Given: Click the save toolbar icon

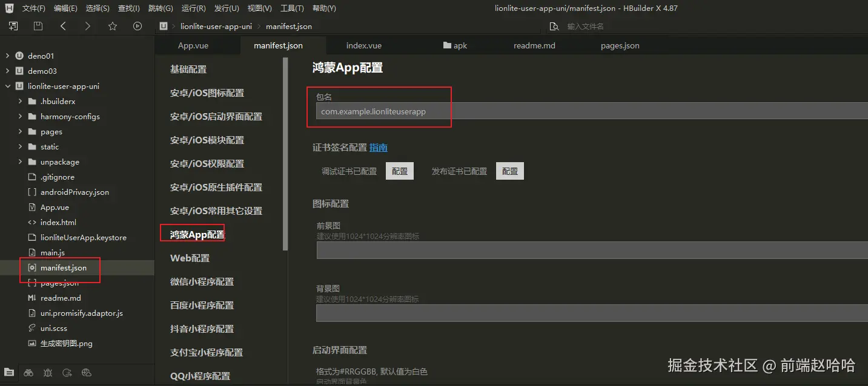Looking at the screenshot, I should coord(38,26).
